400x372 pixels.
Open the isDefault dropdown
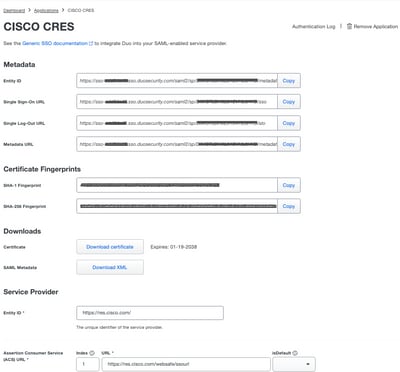click(294, 364)
